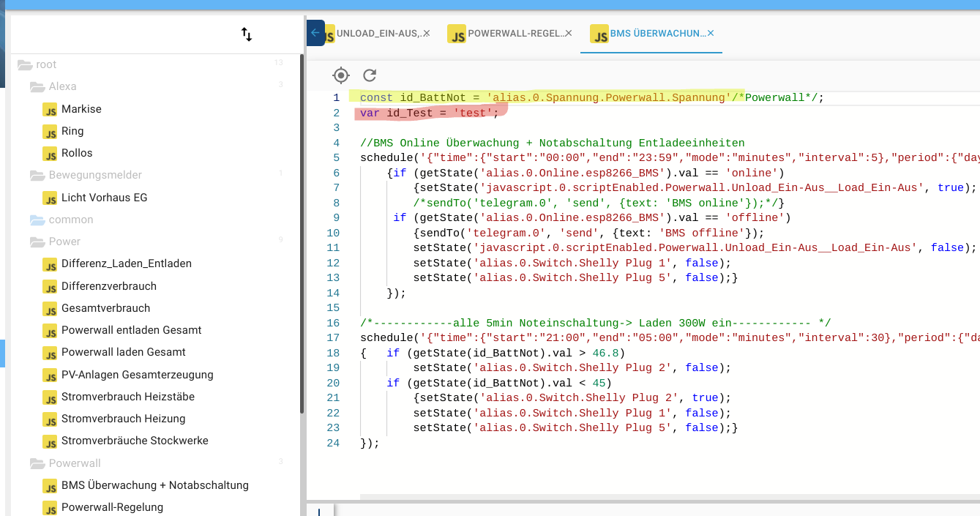Click the locate script crosshair icon
This screenshot has width=980, height=516.
(x=340, y=75)
